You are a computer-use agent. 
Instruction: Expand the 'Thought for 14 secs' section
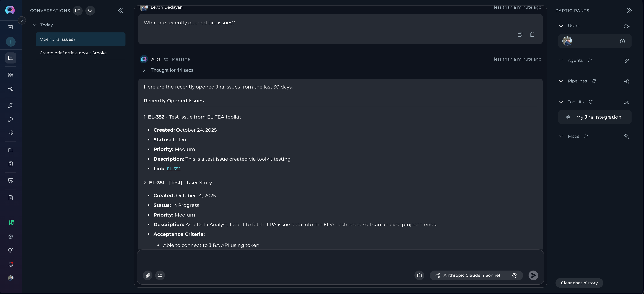point(144,70)
